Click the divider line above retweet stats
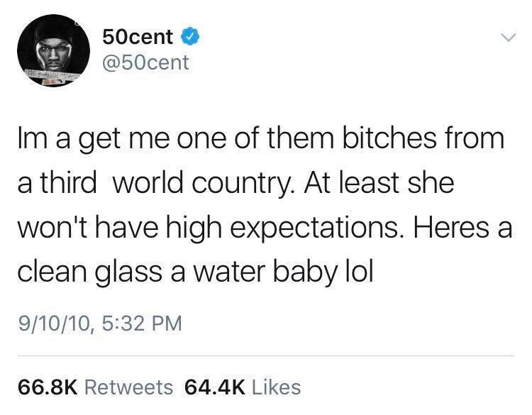This screenshot has width=532, height=415. [x=266, y=355]
